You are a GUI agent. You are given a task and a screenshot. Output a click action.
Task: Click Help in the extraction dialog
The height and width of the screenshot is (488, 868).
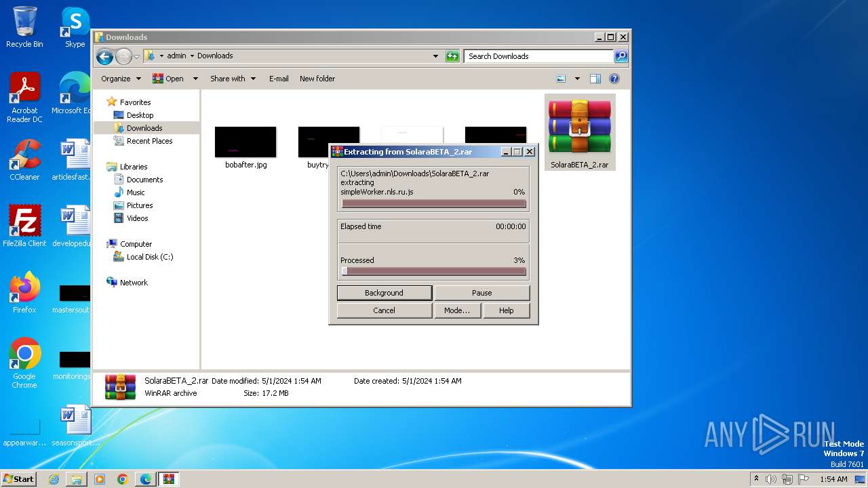point(506,310)
